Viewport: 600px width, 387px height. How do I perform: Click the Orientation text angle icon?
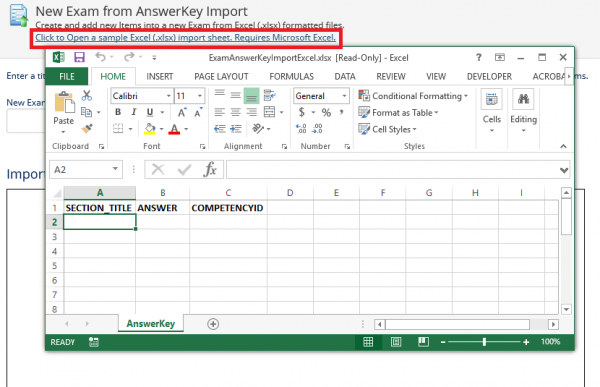258,129
